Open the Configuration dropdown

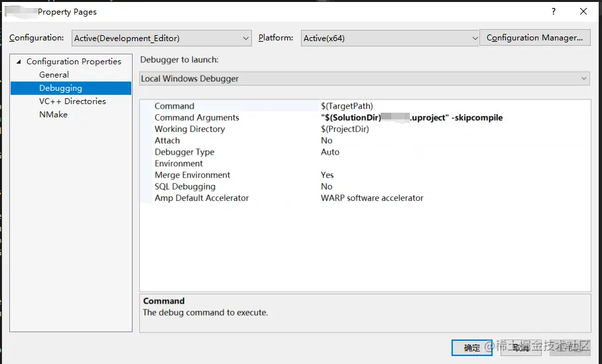(x=161, y=38)
